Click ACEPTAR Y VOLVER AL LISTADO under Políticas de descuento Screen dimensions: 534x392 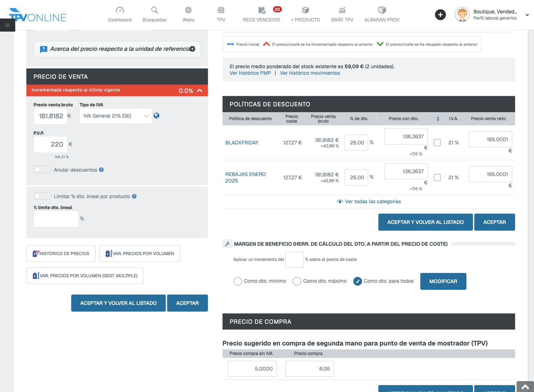[x=425, y=222]
